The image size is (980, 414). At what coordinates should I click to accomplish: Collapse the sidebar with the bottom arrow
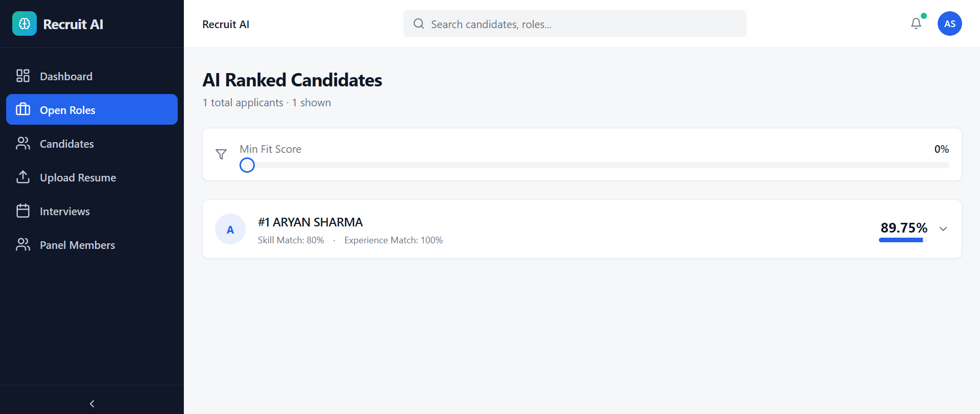(92, 404)
